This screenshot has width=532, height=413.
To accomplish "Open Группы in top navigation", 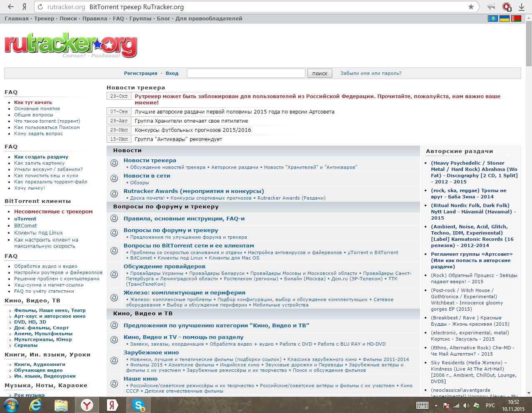I will [x=140, y=19].
